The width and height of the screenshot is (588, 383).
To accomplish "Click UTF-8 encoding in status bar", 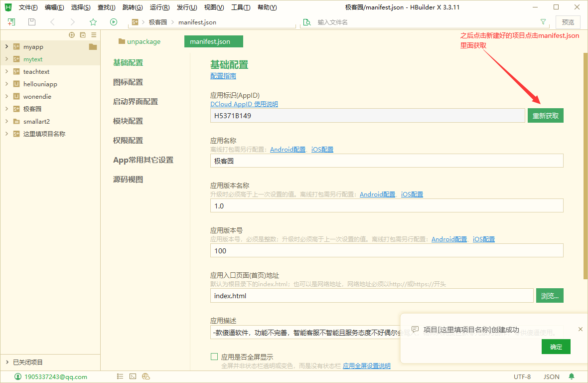I will coord(522,377).
